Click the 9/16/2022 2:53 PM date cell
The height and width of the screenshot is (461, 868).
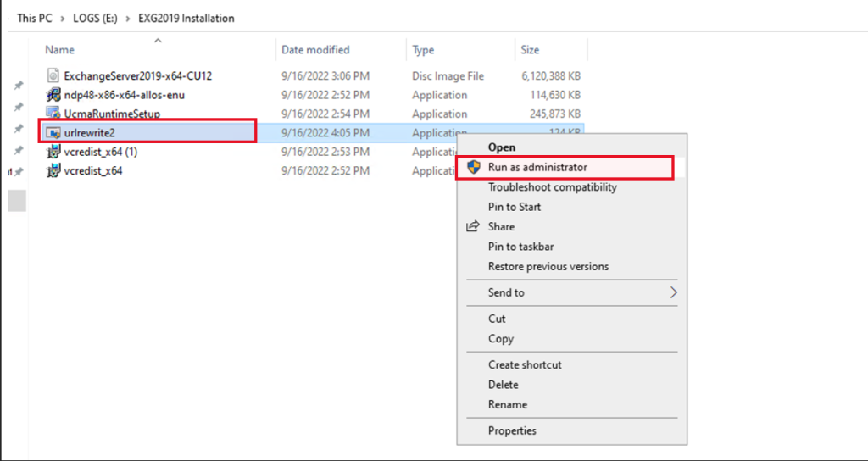[x=325, y=152]
